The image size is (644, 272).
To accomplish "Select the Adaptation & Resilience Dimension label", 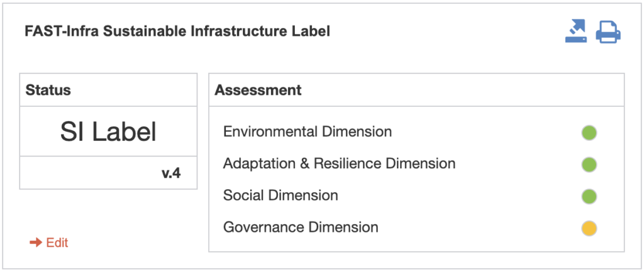I will [339, 163].
